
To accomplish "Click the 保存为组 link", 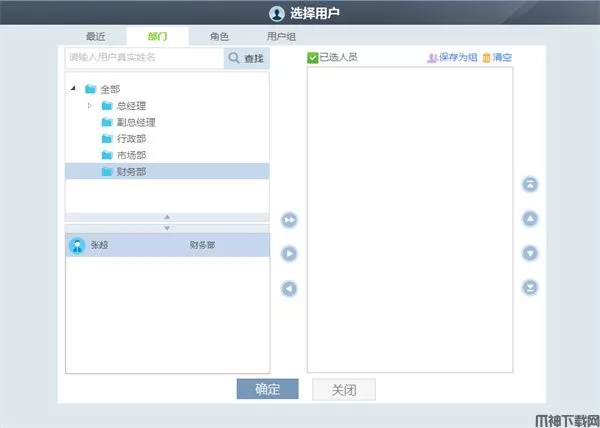I will click(x=458, y=57).
